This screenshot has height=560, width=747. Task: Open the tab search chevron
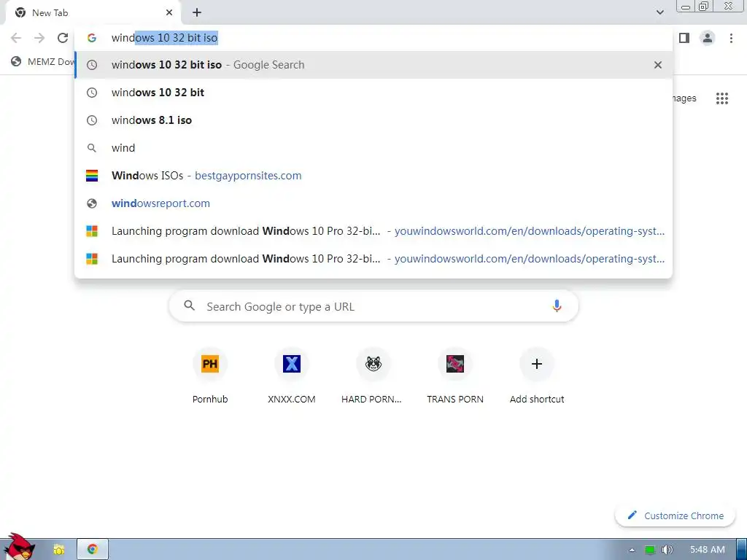pos(659,12)
